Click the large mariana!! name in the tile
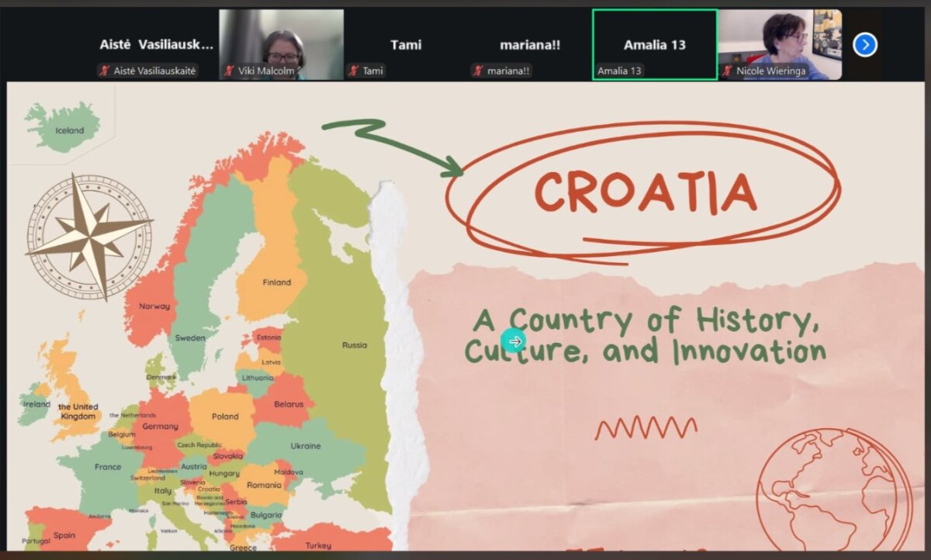Screen dimensions: 931x560 pyautogui.click(x=530, y=45)
